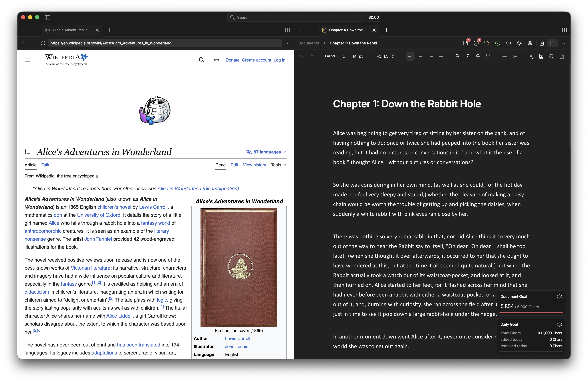Open the share graph icon
The image size is (588, 382).
click(x=519, y=43)
